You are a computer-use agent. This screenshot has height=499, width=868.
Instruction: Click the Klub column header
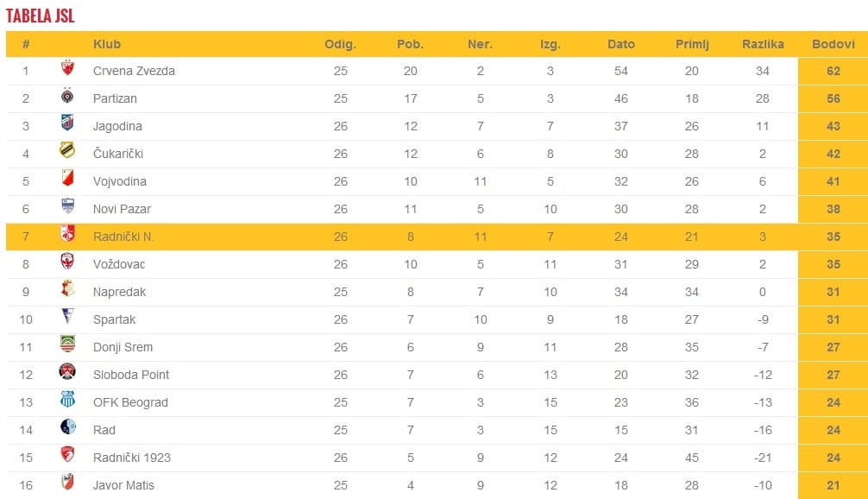[x=107, y=44]
